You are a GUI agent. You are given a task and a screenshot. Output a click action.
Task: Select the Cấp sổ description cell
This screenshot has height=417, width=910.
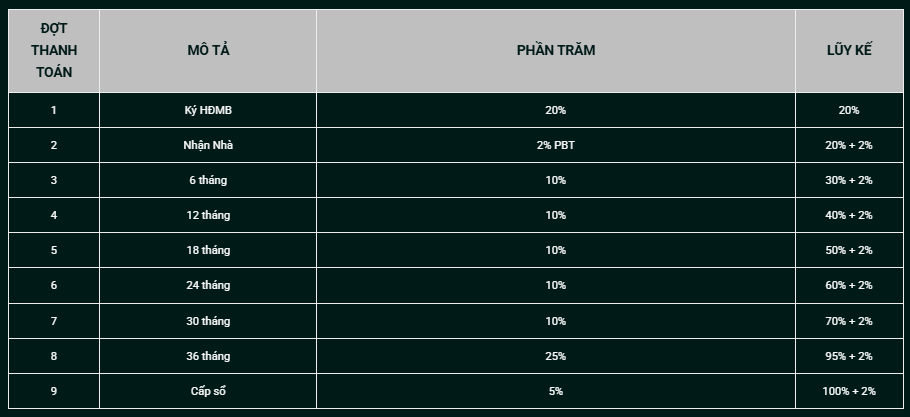tap(207, 391)
